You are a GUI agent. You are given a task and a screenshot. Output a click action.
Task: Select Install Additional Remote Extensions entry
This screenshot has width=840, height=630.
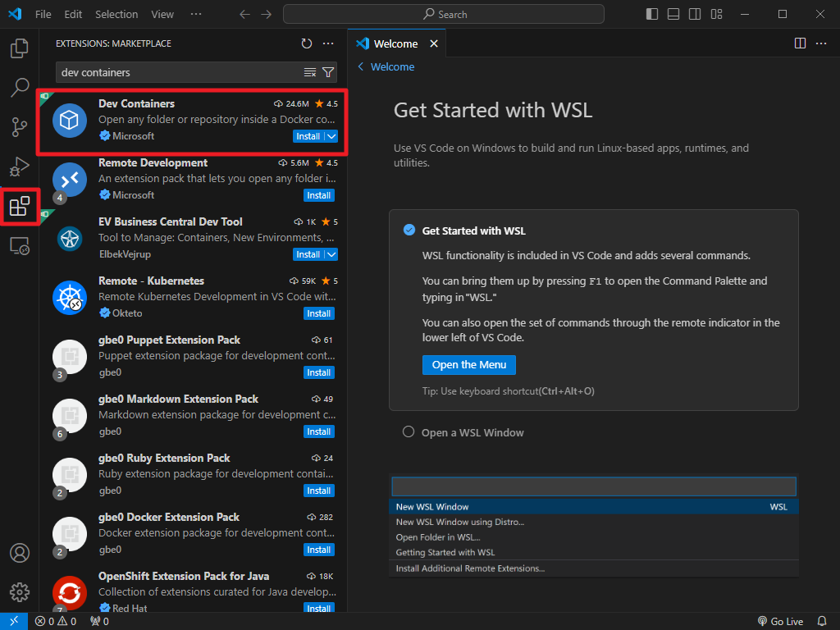pos(594,568)
